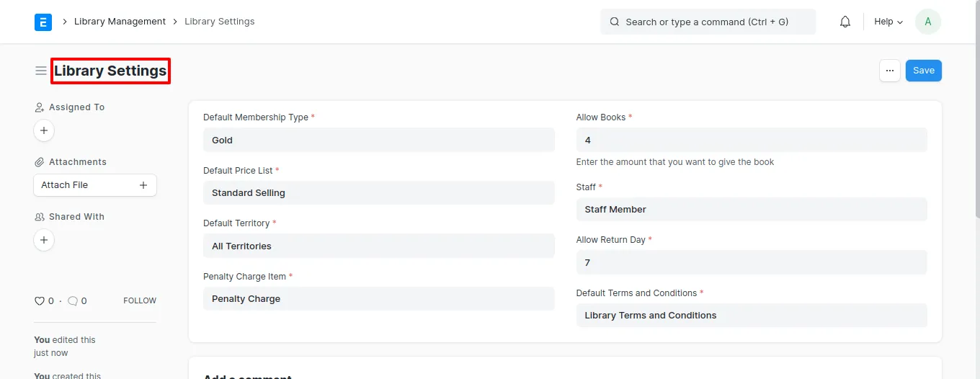This screenshot has height=379, width=980.
Task: Toggle the sidebar hamburger menu
Action: tap(41, 71)
